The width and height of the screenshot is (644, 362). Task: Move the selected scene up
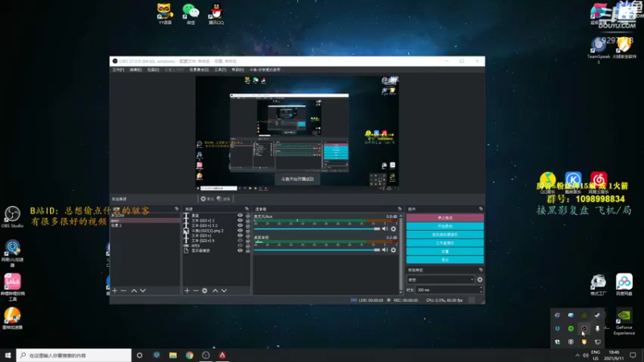coord(134,290)
